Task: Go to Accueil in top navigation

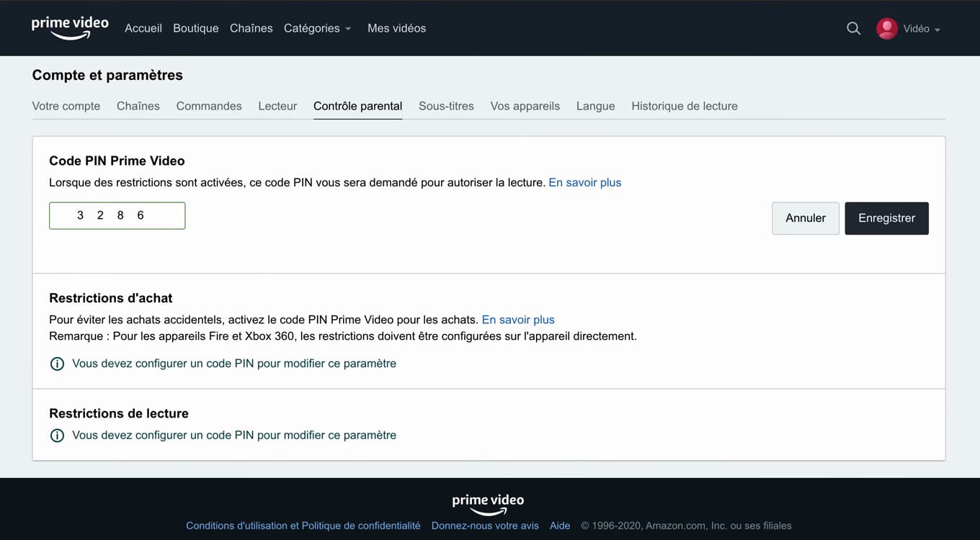Action: (143, 28)
